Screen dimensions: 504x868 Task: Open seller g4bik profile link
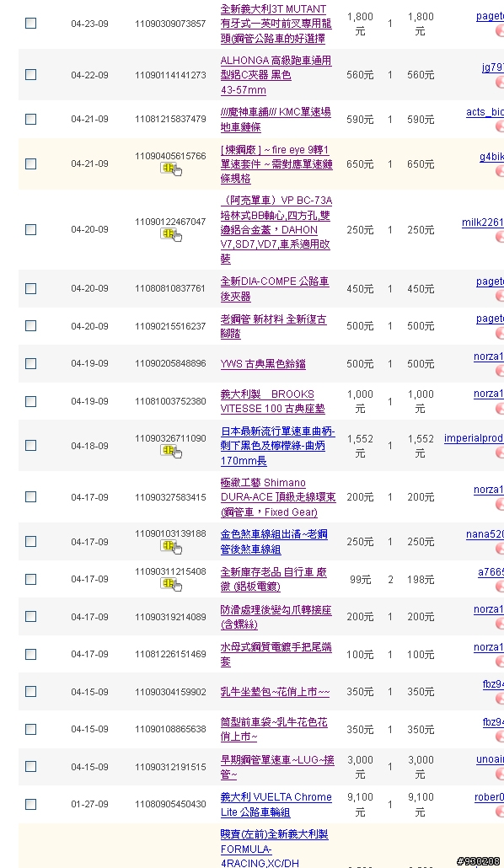[x=491, y=157]
